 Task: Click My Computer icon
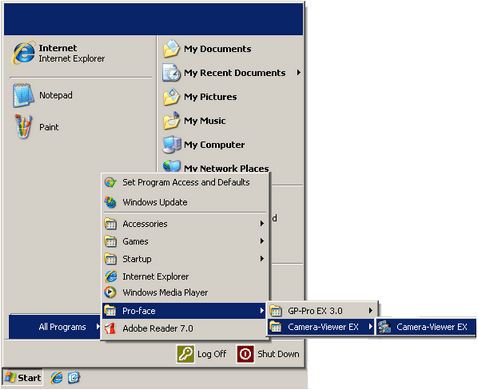(x=172, y=145)
